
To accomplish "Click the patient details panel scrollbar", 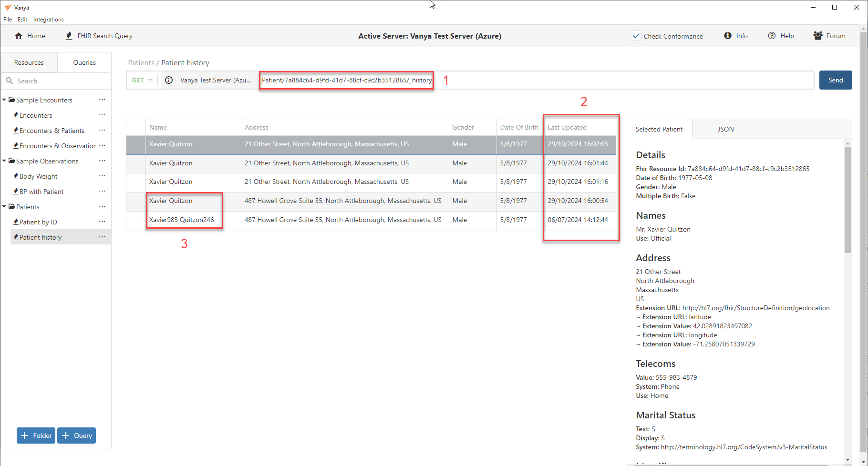I will pos(847,200).
